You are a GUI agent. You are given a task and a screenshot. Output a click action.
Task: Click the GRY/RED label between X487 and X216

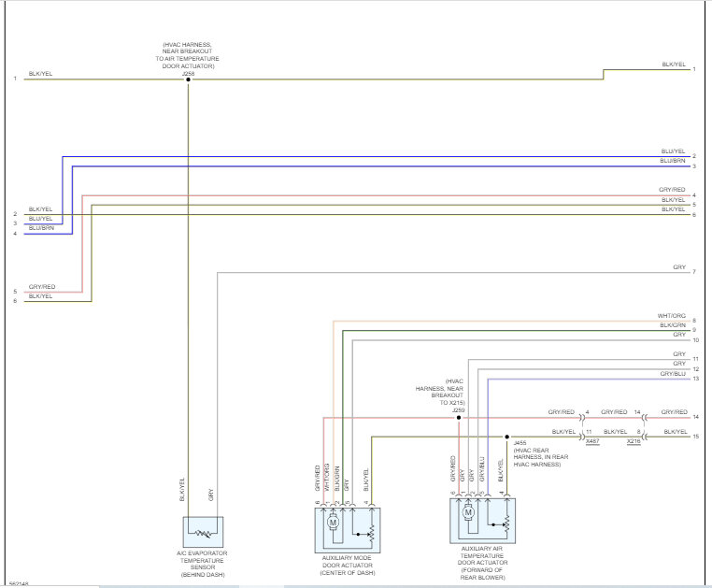point(614,411)
